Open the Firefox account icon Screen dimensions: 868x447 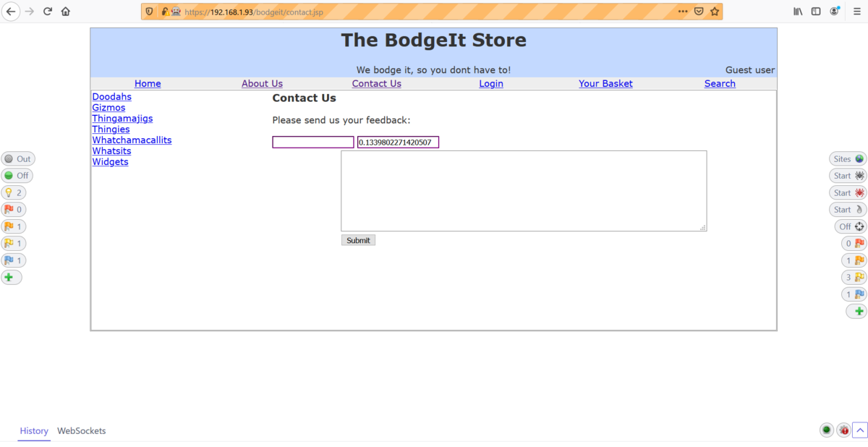tap(835, 12)
